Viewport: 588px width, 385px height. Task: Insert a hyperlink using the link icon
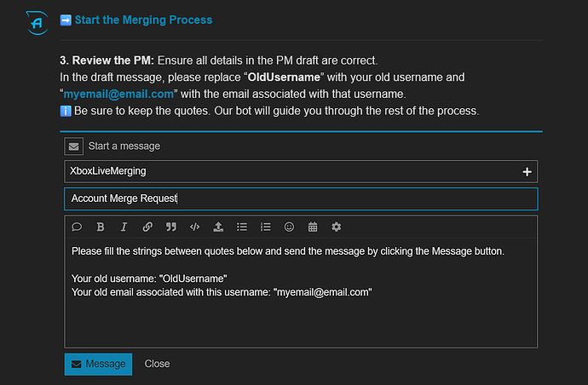[147, 227]
